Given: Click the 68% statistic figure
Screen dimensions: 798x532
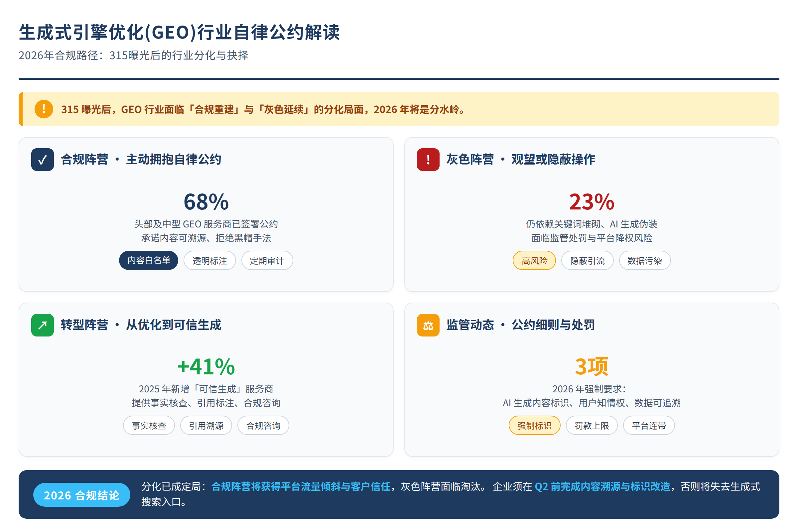Looking at the screenshot, I should click(206, 202).
